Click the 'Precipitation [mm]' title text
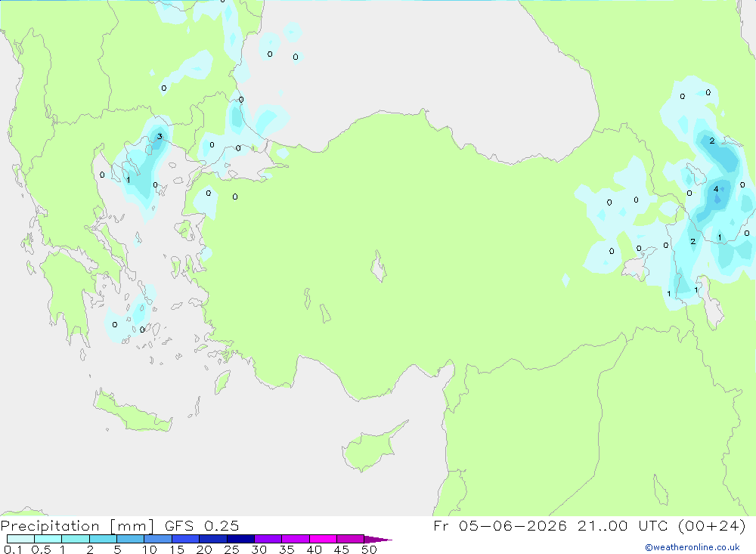This screenshot has height=554, width=756. (x=78, y=526)
